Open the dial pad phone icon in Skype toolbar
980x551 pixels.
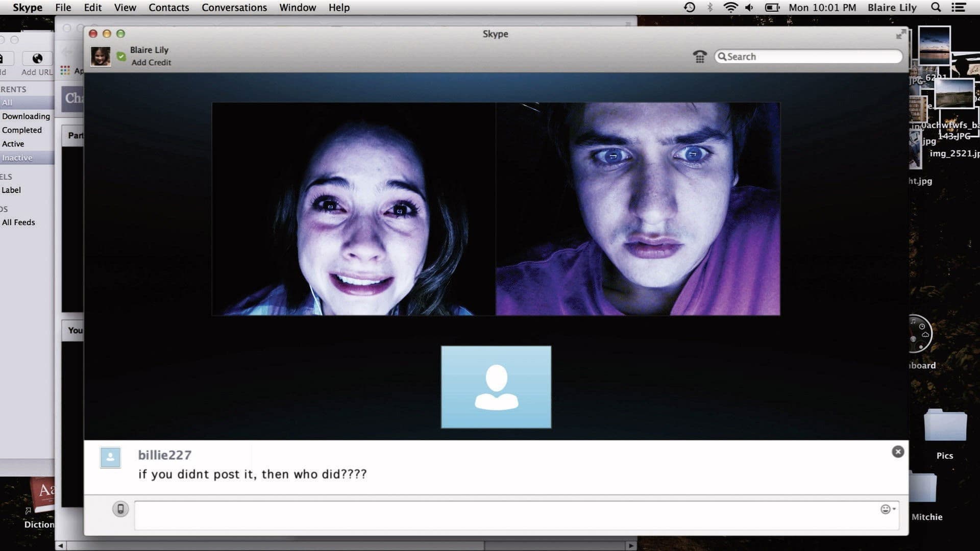pyautogui.click(x=700, y=57)
